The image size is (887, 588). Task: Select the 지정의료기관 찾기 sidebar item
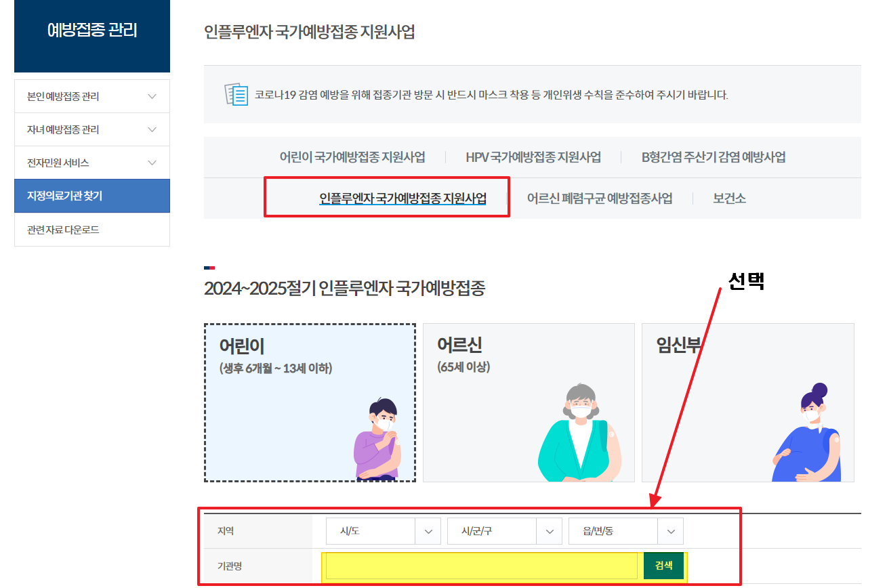[91, 196]
